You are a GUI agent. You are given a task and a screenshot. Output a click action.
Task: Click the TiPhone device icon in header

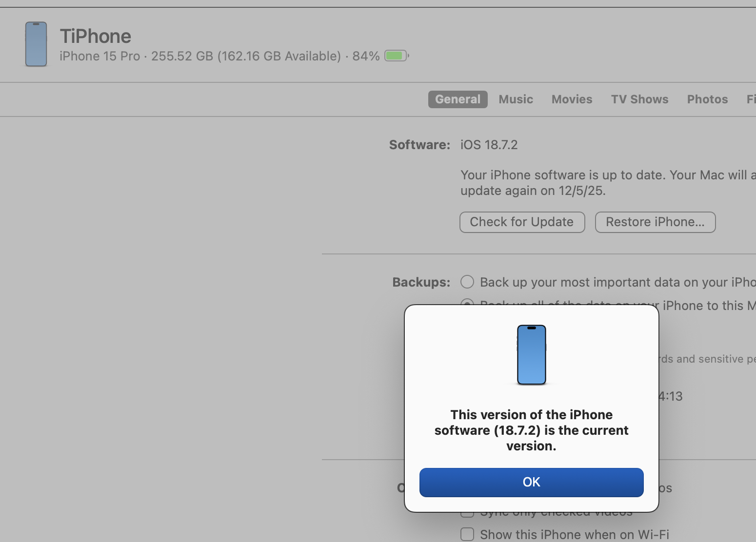tap(36, 44)
